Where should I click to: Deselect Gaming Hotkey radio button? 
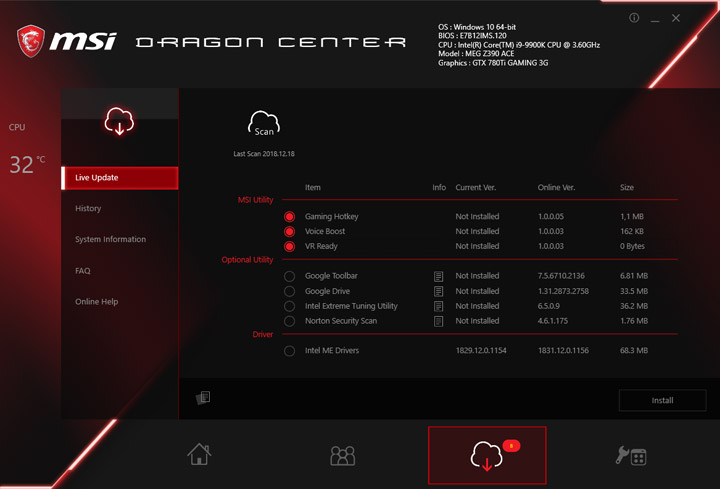tap(289, 216)
